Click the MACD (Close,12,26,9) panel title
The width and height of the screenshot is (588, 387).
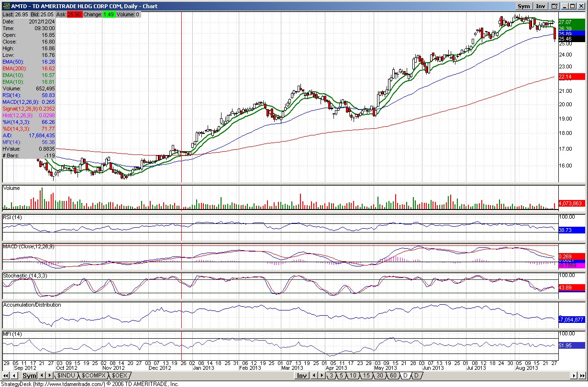(x=29, y=246)
